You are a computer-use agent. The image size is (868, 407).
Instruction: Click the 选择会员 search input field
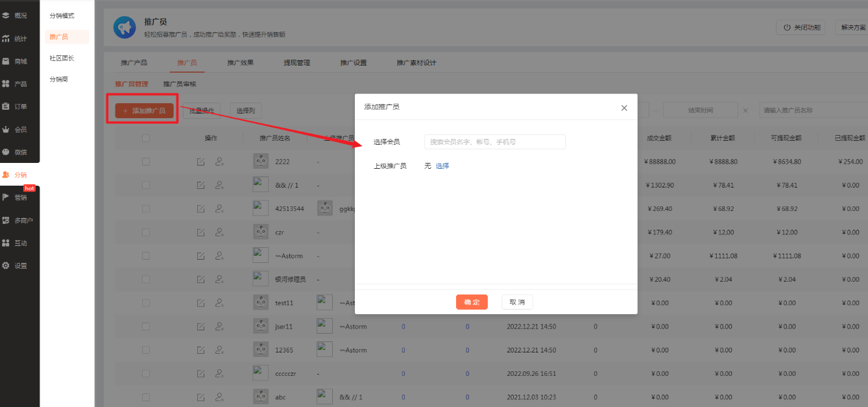[x=494, y=142]
